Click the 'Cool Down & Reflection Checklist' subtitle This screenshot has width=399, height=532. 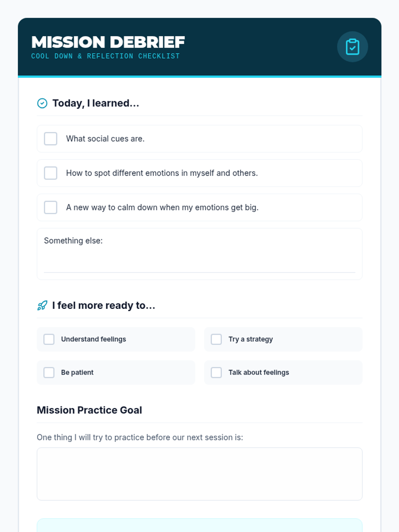(105, 56)
